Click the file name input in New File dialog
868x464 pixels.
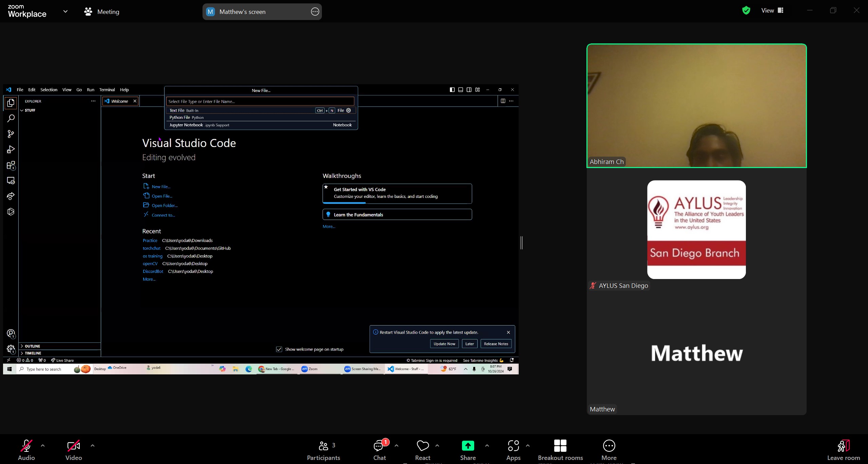tap(260, 101)
